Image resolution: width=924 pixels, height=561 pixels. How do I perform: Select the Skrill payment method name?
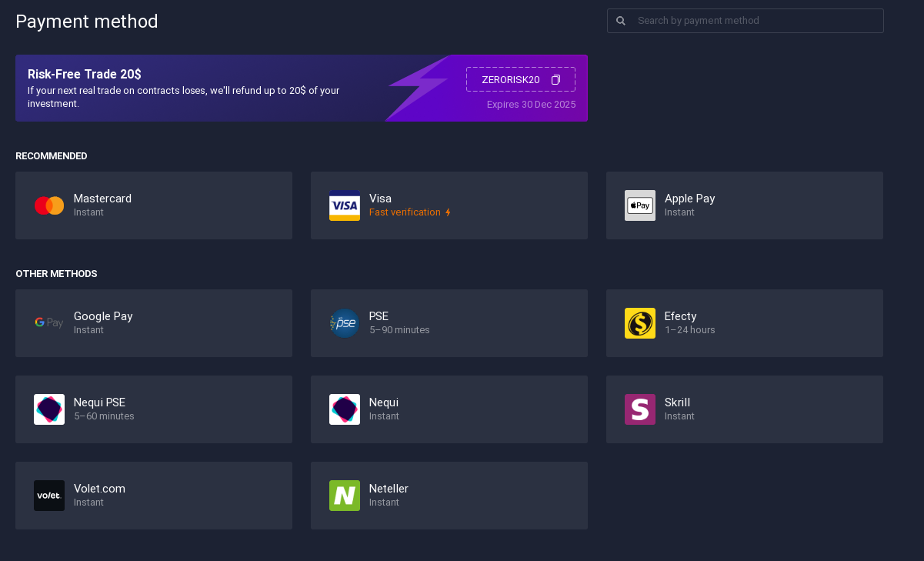[677, 402]
